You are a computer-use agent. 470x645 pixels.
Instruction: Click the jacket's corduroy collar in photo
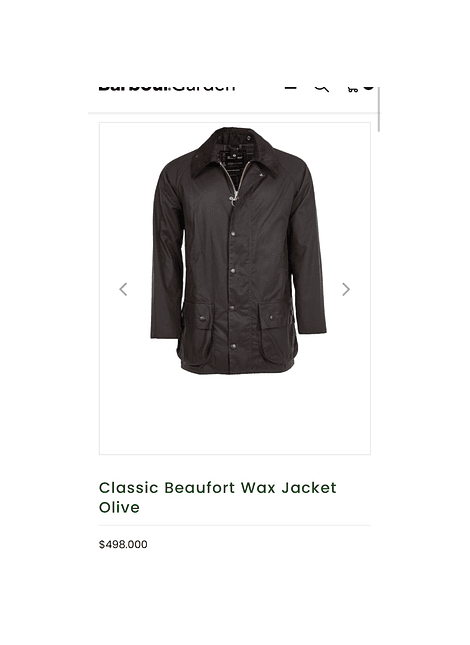click(232, 150)
